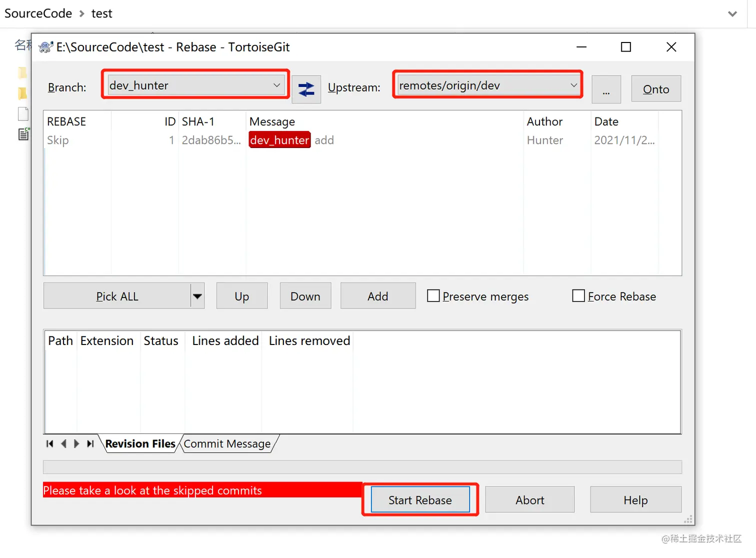756x558 pixels.
Task: Click the TortoiseGit icon in title bar
Action: [x=45, y=47]
